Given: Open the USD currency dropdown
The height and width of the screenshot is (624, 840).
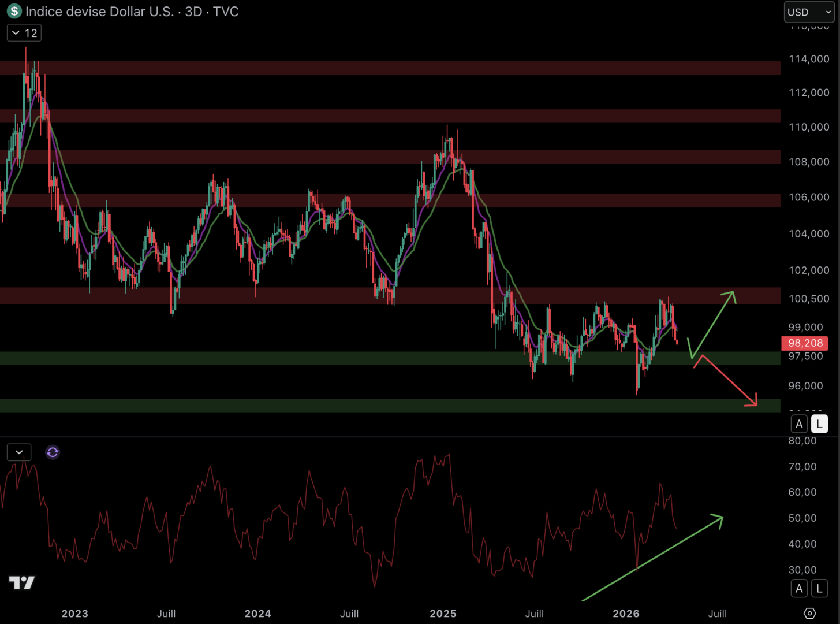Looking at the screenshot, I should (x=809, y=12).
